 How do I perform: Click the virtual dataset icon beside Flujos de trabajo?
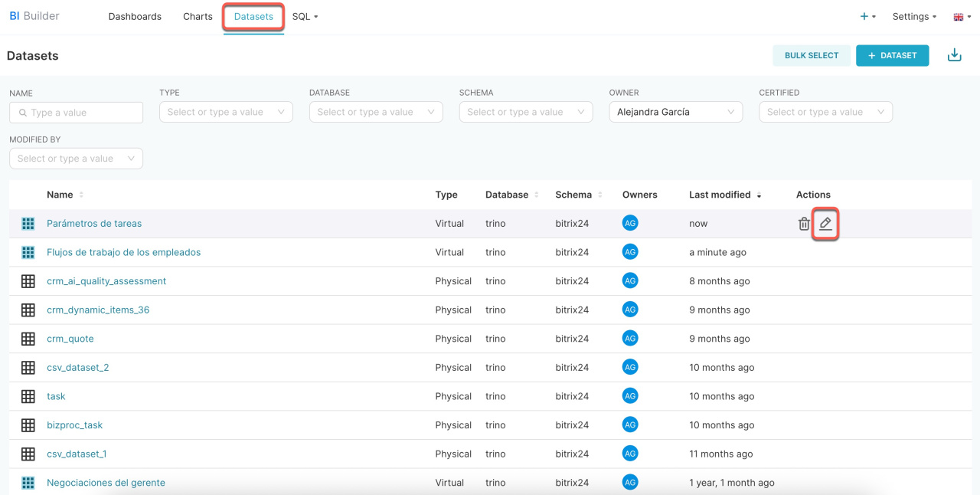[28, 253]
